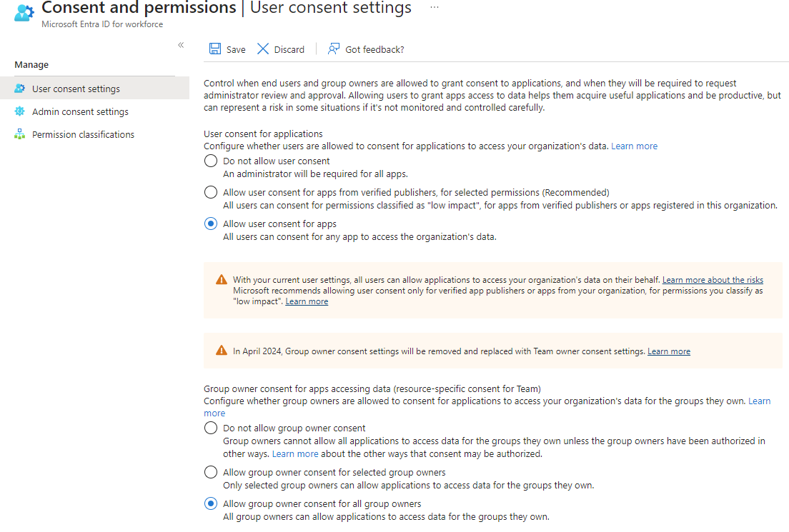The image size is (789, 532).
Task: Open Admin consent settings menu item
Action: coord(80,111)
